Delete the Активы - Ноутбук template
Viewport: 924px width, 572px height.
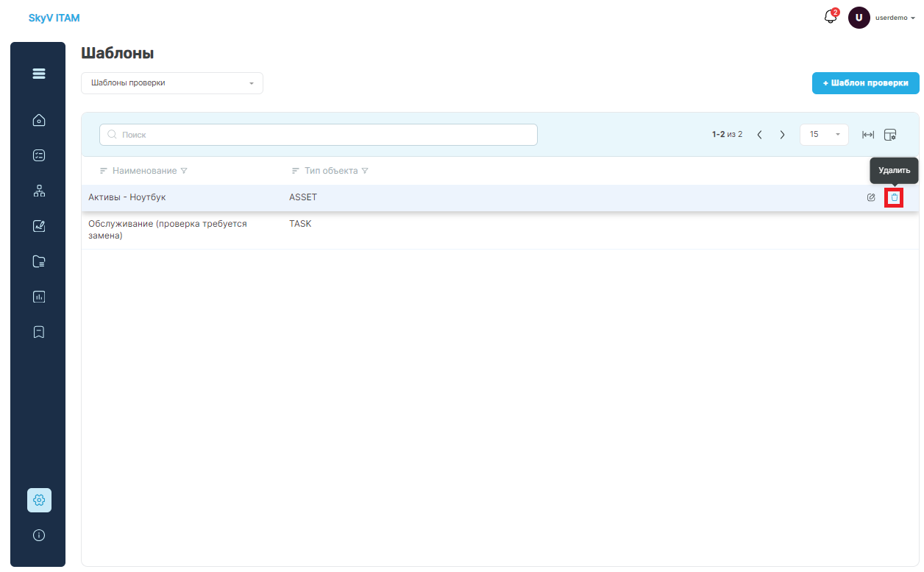894,197
